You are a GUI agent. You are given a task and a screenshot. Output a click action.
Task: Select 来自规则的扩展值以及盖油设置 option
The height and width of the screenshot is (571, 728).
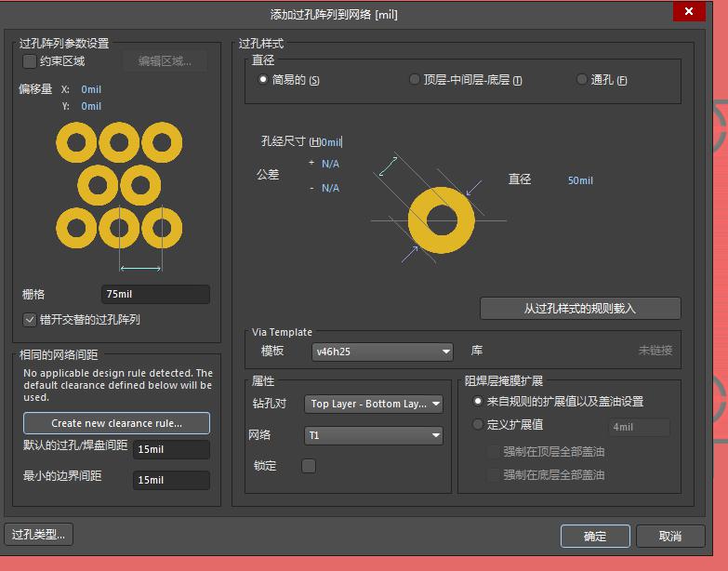click(x=478, y=402)
